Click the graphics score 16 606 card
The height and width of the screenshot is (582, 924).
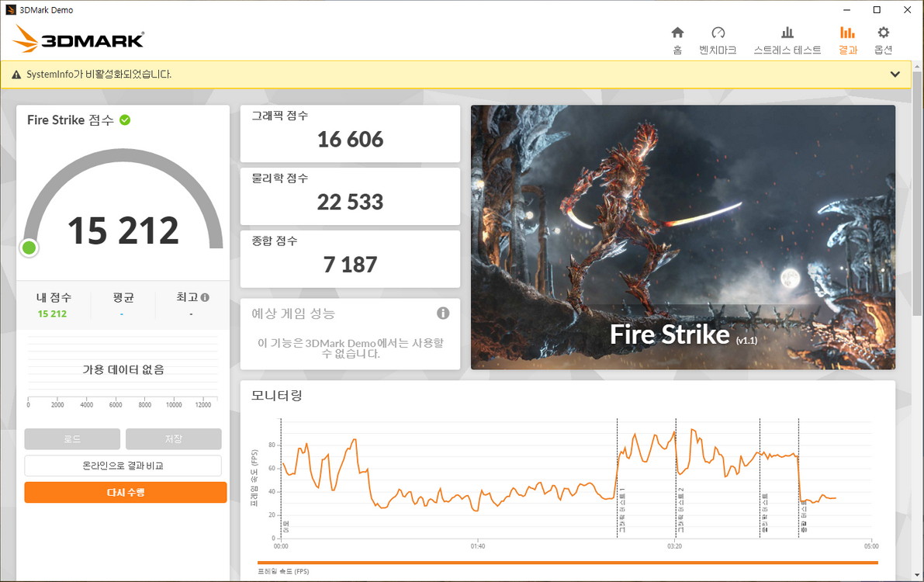click(x=350, y=133)
